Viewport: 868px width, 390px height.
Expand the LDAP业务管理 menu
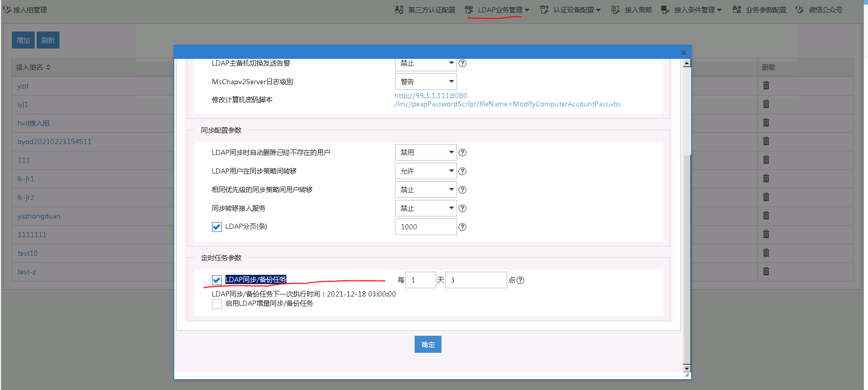[497, 10]
